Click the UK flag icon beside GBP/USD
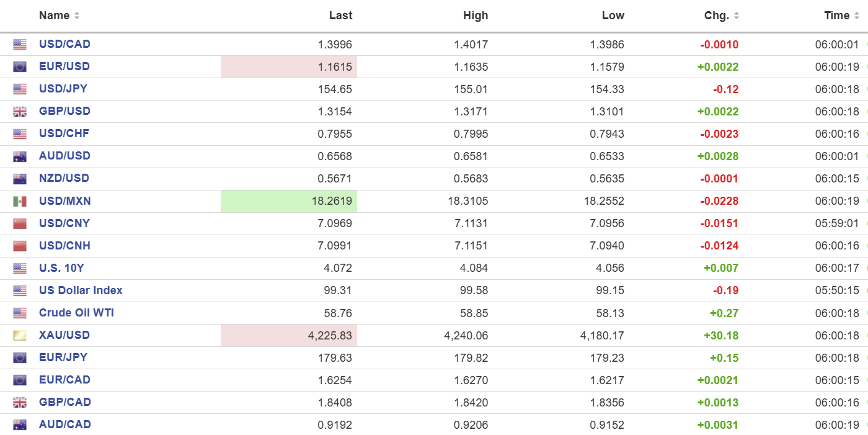The width and height of the screenshot is (868, 435). [20, 112]
